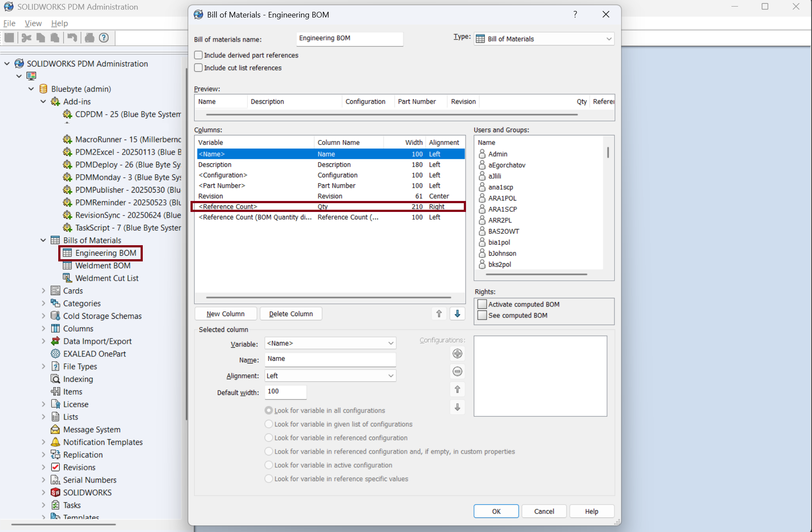Click the Width column header

405,142
